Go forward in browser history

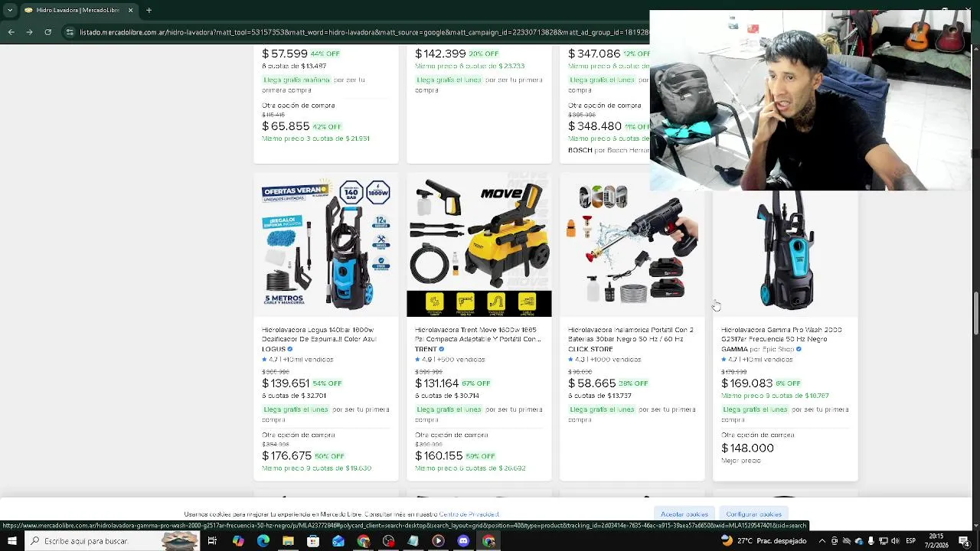pyautogui.click(x=29, y=32)
